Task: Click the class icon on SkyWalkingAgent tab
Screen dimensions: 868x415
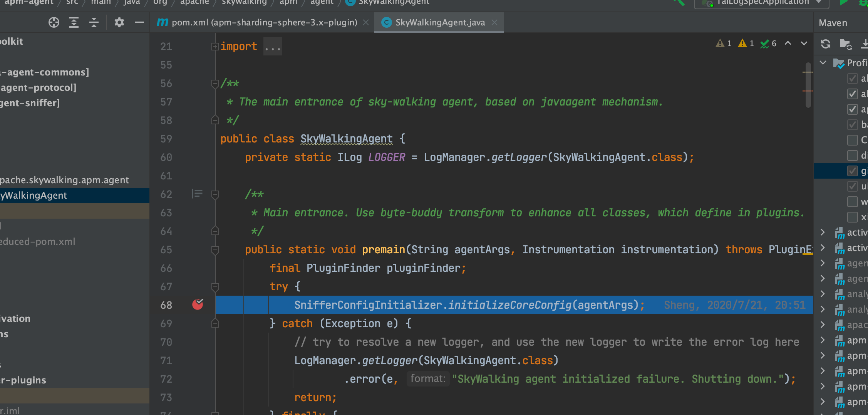Action: click(x=386, y=23)
